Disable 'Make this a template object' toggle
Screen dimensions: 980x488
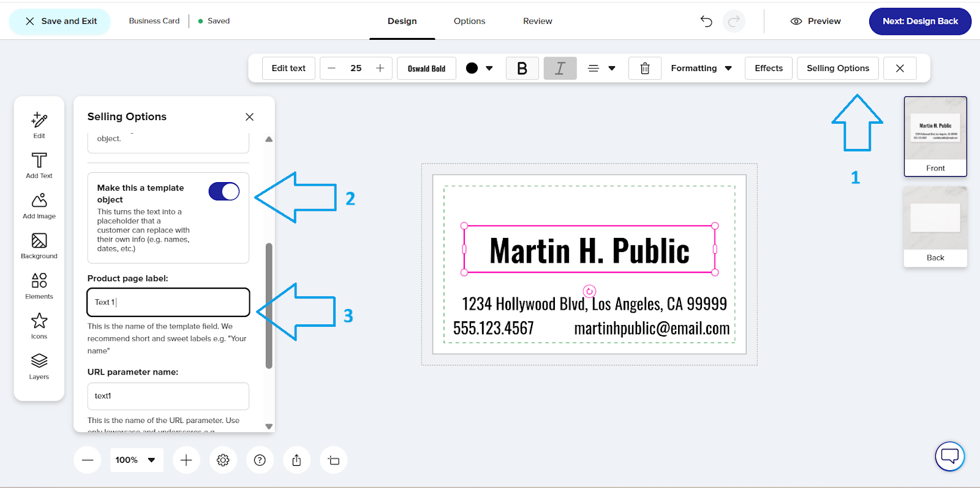pyautogui.click(x=224, y=192)
